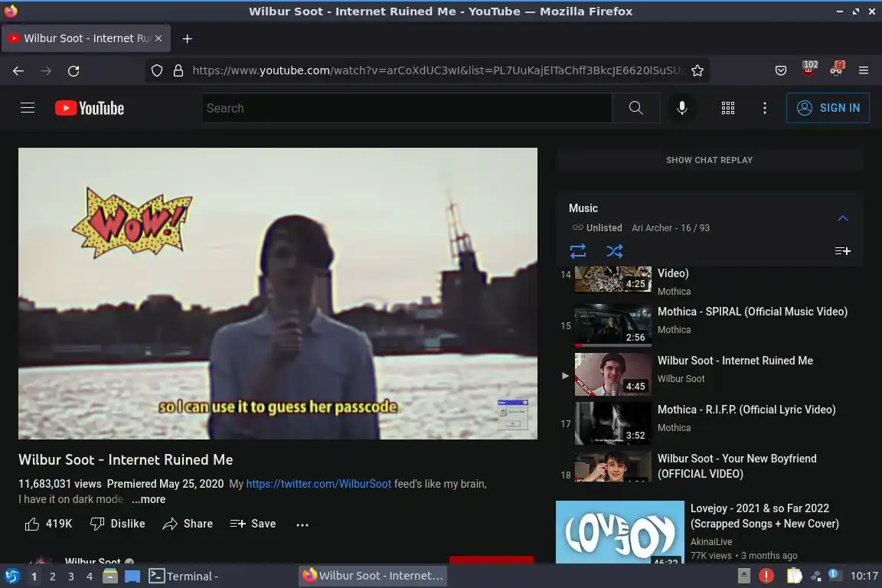The height and width of the screenshot is (588, 882).
Task: Open the twitter.com/WilburSoot link
Action: tap(318, 484)
